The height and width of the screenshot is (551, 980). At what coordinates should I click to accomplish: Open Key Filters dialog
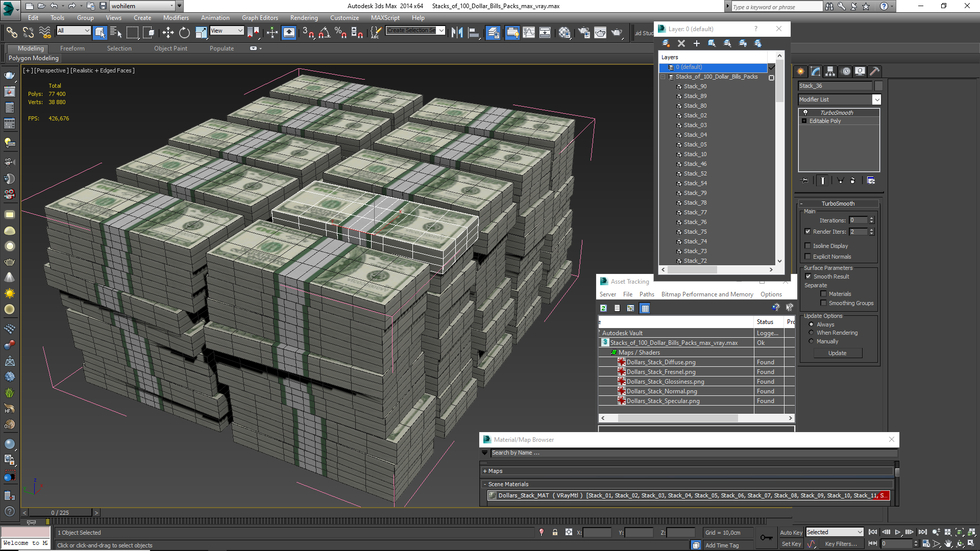coord(841,544)
